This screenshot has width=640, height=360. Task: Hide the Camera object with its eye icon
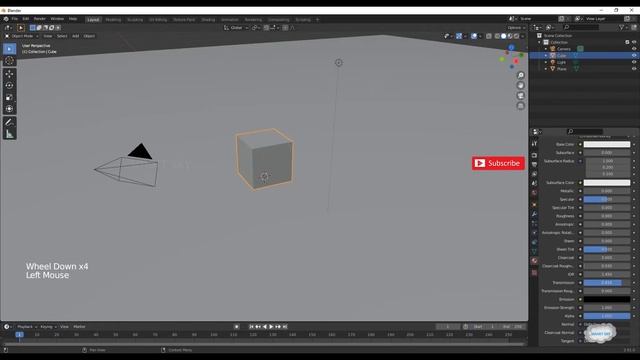point(634,49)
